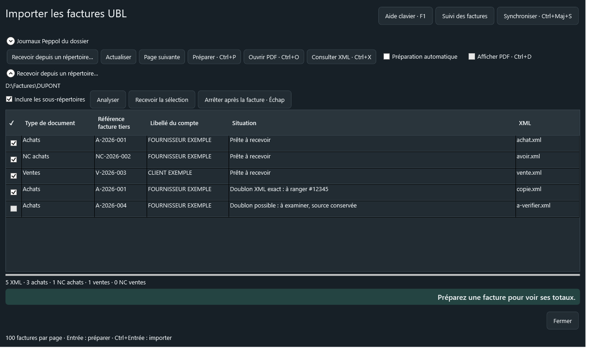This screenshot has width=592, height=364.
Task: Click the 'Ventes' document type cell
Action: click(58, 176)
